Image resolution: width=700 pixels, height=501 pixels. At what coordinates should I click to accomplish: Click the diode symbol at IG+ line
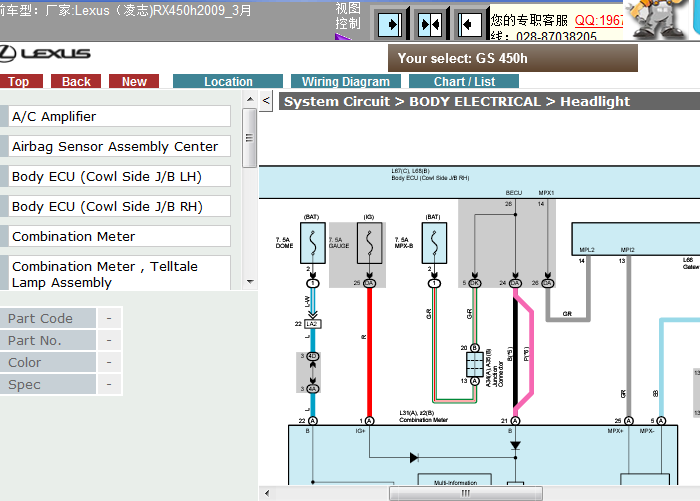[x=414, y=457]
